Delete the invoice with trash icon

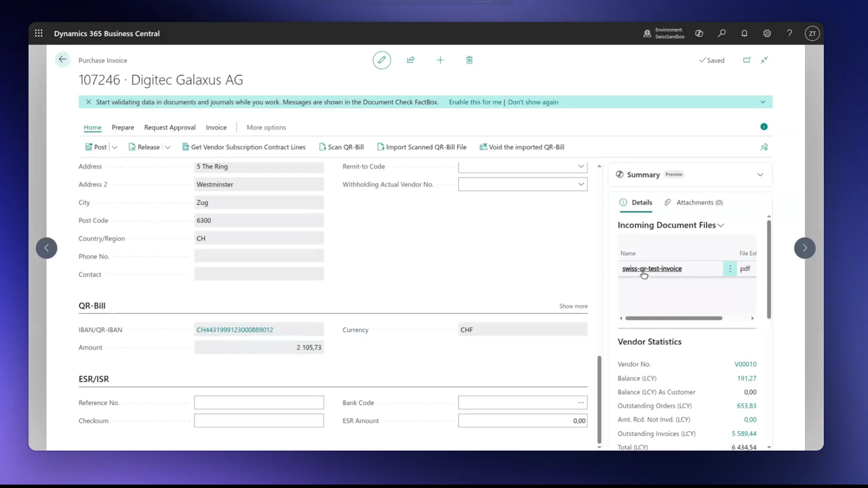[x=469, y=60]
